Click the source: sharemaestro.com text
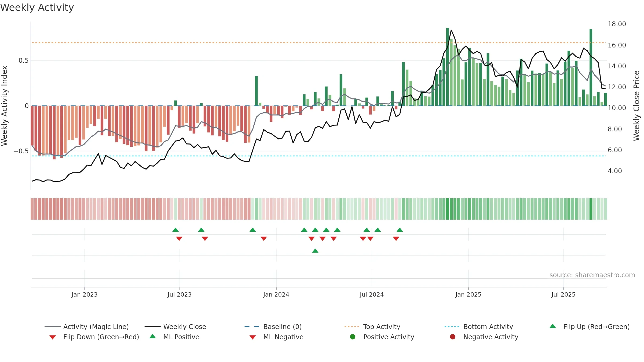The image size is (644, 362). [x=592, y=275]
